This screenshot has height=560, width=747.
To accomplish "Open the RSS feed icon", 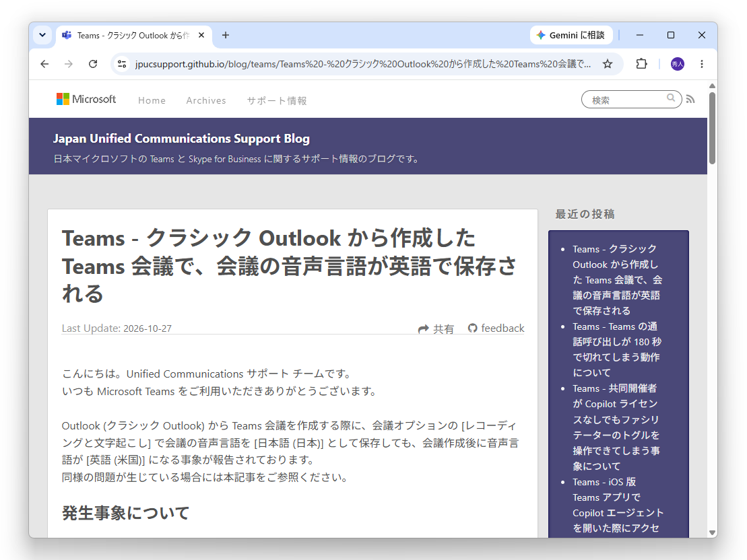I will pos(690,99).
